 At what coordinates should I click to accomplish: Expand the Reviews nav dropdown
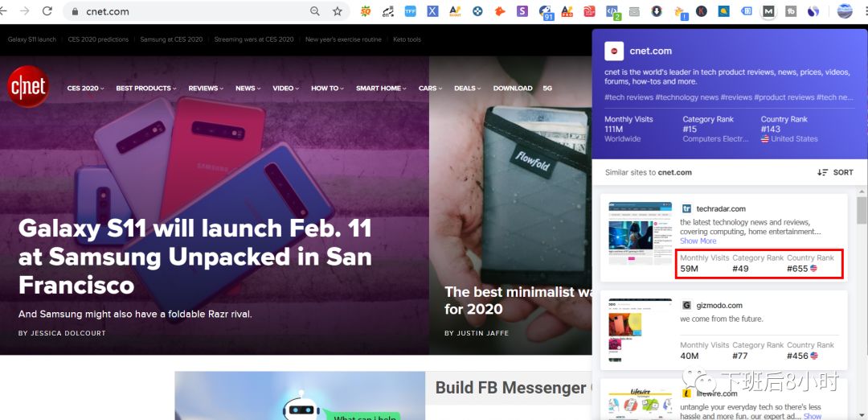(x=206, y=88)
